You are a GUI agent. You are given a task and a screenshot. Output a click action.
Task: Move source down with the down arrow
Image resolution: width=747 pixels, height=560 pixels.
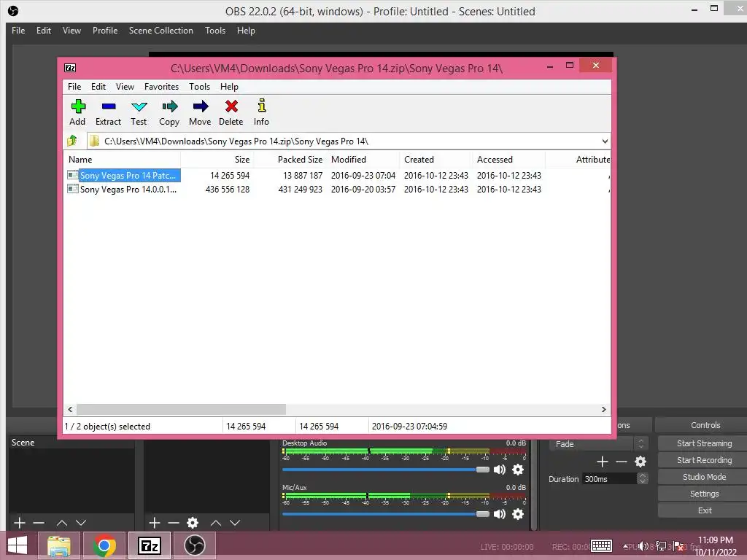coord(235,523)
